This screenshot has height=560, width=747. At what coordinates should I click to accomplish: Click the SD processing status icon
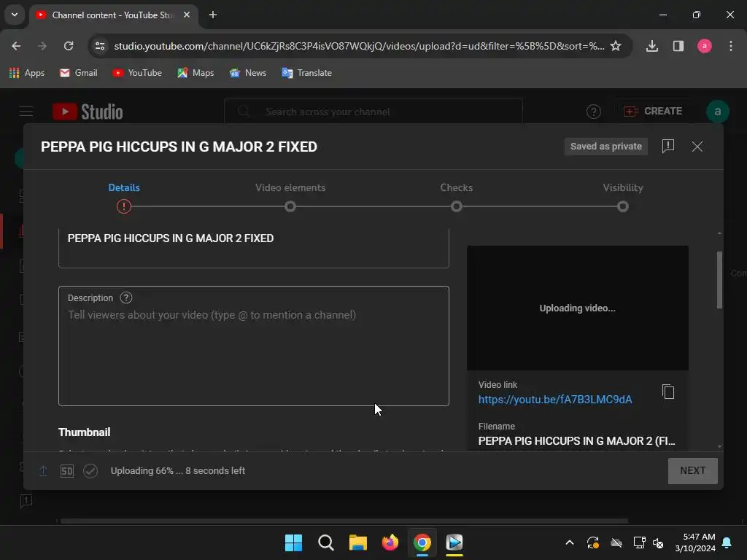[x=66, y=471]
